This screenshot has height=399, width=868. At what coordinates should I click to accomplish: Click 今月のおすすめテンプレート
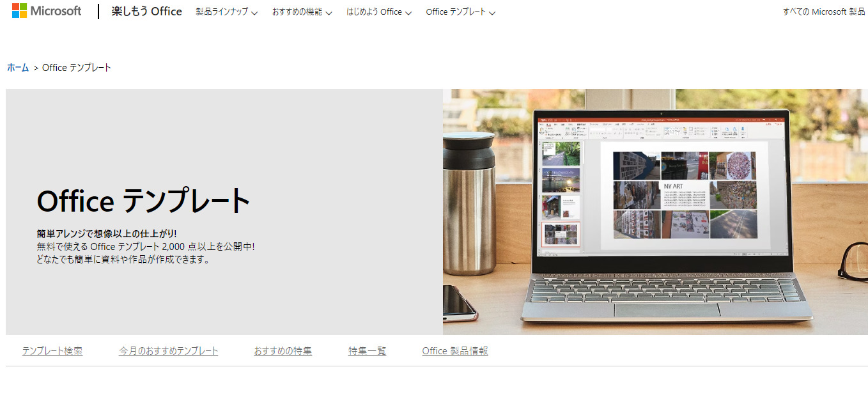(168, 350)
